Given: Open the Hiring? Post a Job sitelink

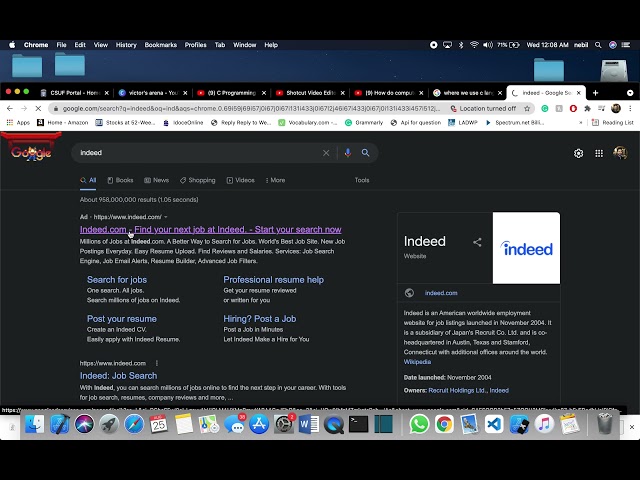Looking at the screenshot, I should (x=260, y=319).
